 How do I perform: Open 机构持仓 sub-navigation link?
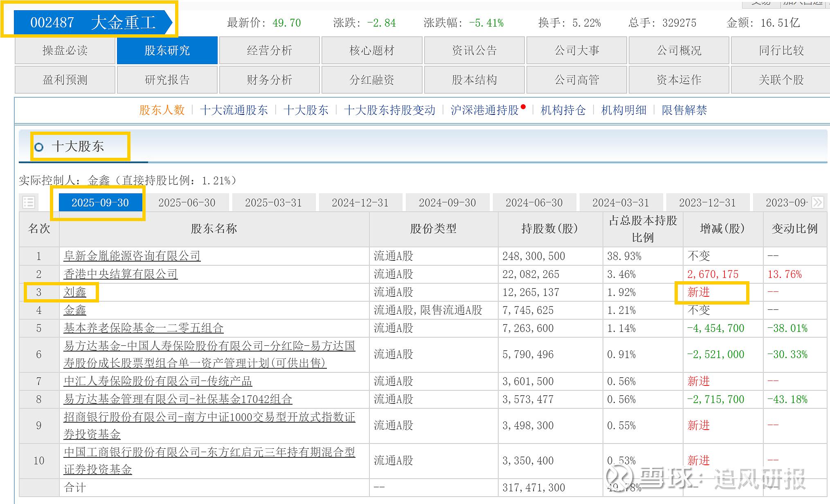coord(563,110)
